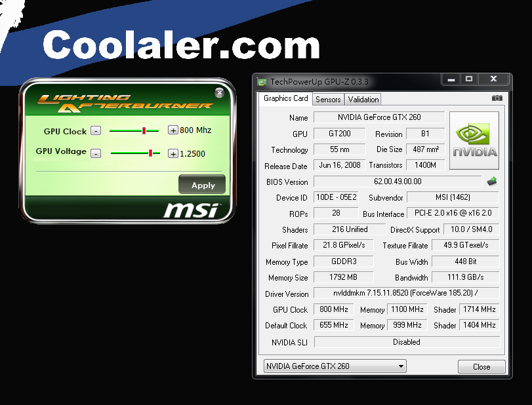Click the Pixel Fillrate field 21.8 GPixel/s
532x405 pixels.
click(x=344, y=245)
